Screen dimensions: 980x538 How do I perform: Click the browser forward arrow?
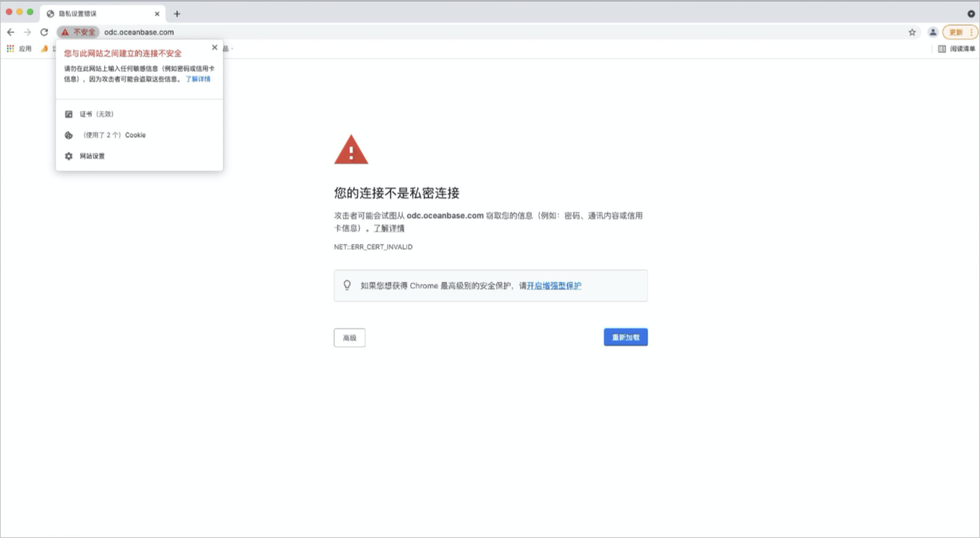pos(27,32)
